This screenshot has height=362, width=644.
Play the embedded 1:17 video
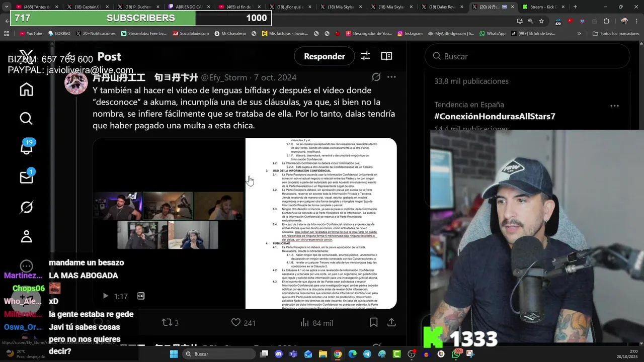[x=105, y=296]
